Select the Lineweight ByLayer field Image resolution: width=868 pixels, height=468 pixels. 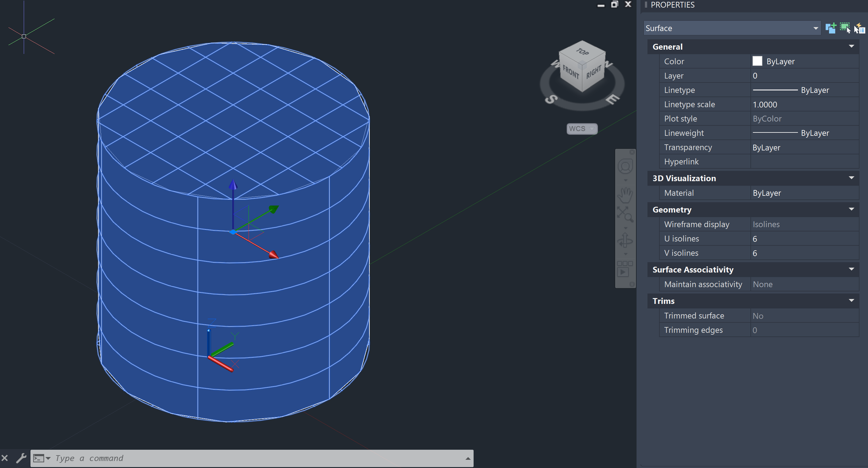[805, 133]
